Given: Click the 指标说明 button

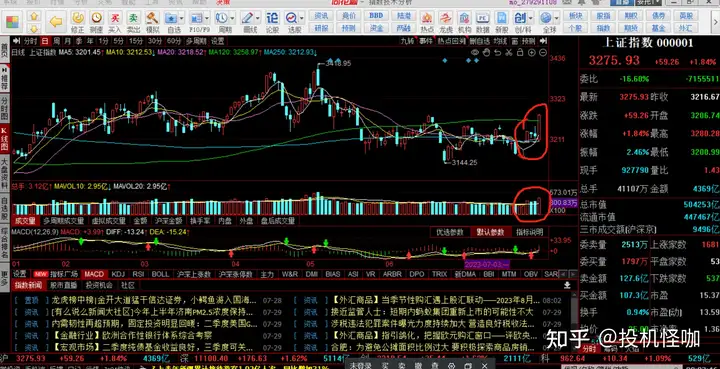Looking at the screenshot, I should (x=529, y=232).
